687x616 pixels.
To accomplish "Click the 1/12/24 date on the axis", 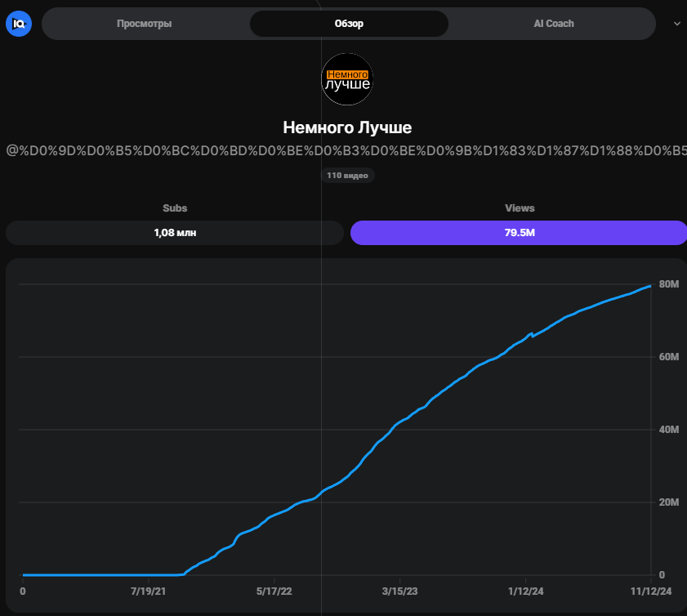I will click(525, 591).
